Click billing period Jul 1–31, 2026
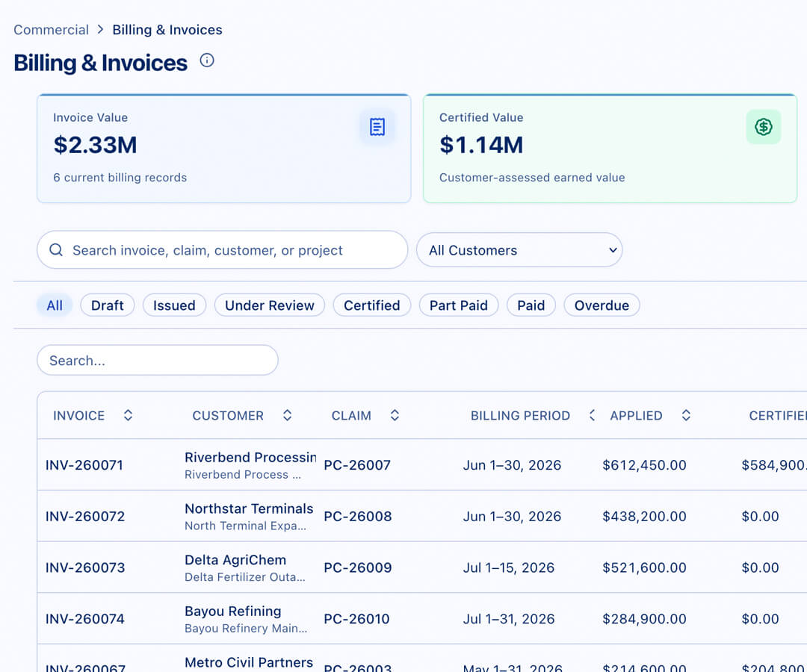This screenshot has height=672, width=807. pos(509,619)
